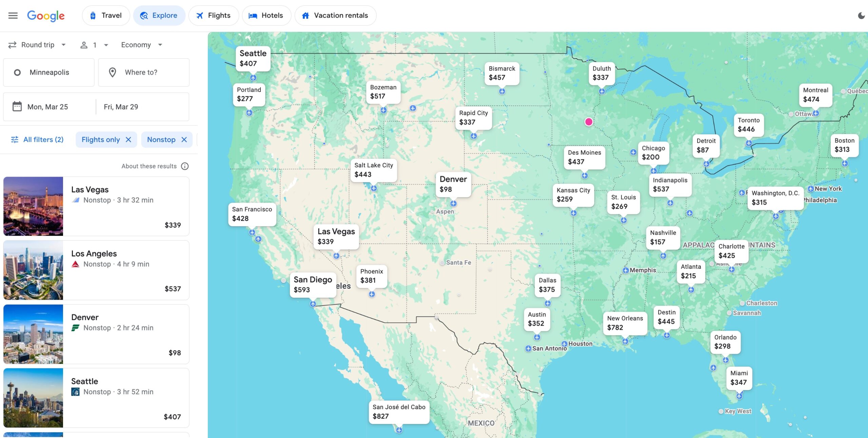Click the airplane airport marker under Denver pin
Screen dimensions: 868x438
[x=453, y=204]
